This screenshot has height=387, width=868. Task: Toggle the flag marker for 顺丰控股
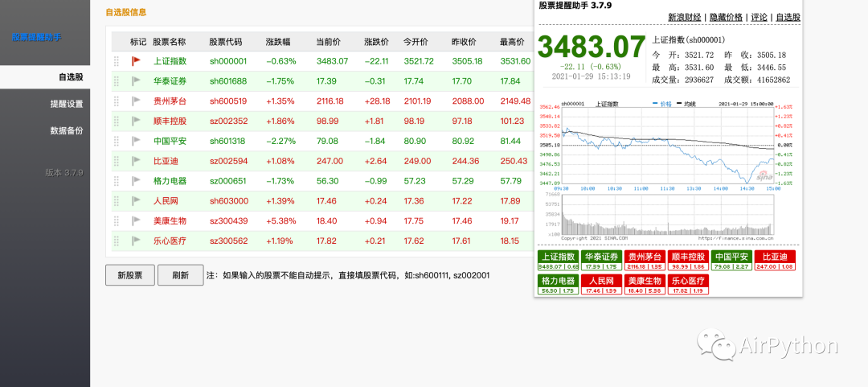(136, 121)
